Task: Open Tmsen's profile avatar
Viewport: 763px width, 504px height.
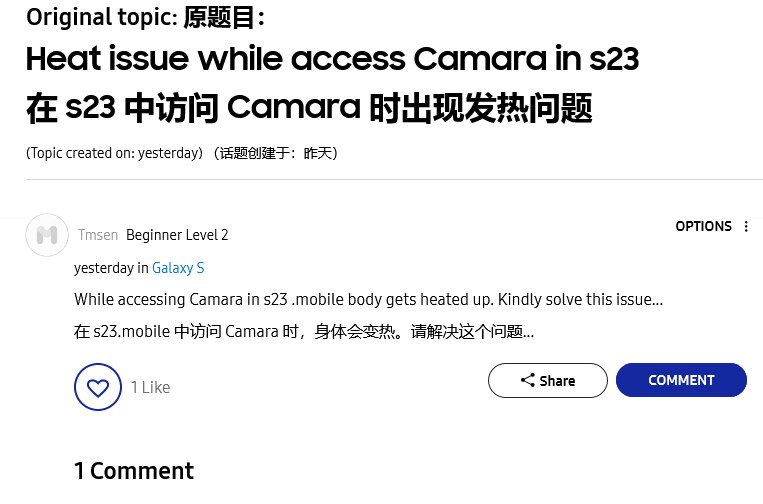Action: tap(47, 235)
